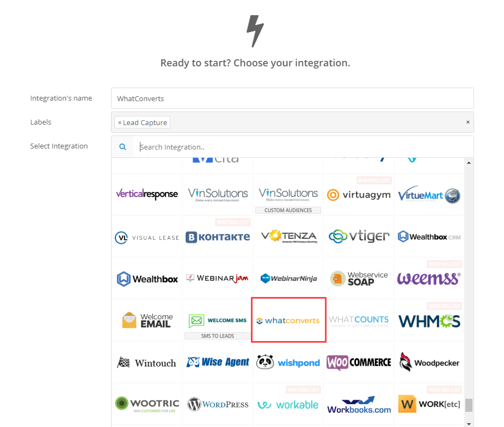The image size is (504, 427).
Task: Clear all labels with right-side x
Action: (468, 122)
